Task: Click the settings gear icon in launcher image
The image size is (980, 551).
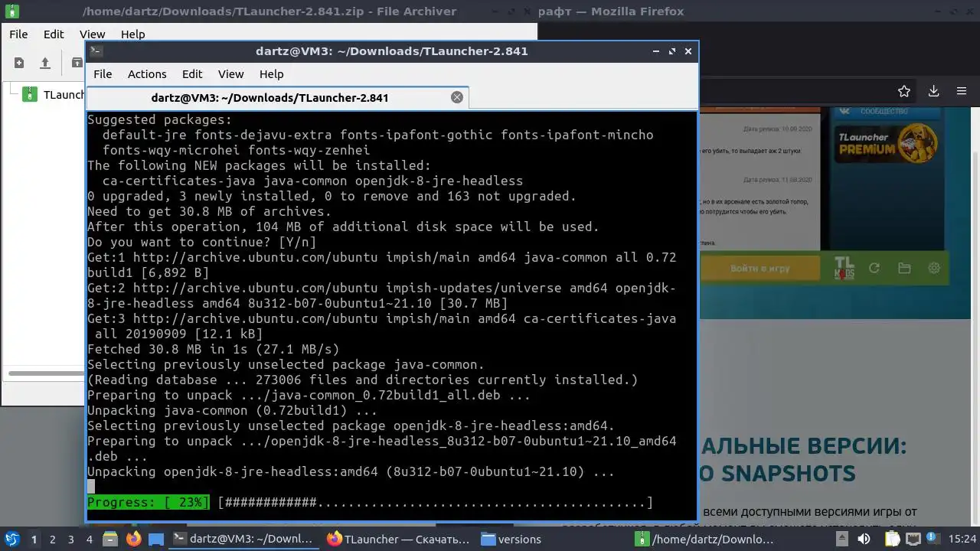Action: click(934, 269)
